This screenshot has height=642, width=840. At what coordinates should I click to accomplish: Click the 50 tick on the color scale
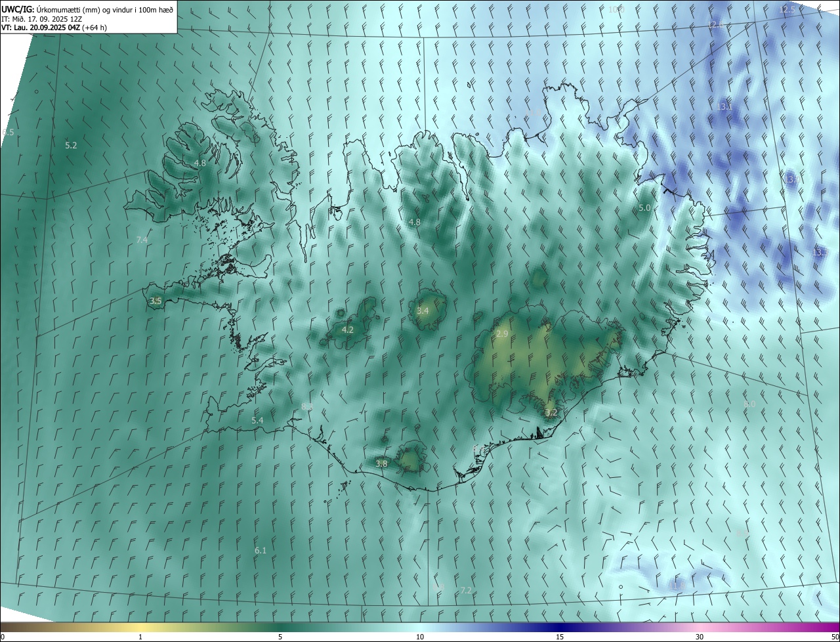[835, 637]
